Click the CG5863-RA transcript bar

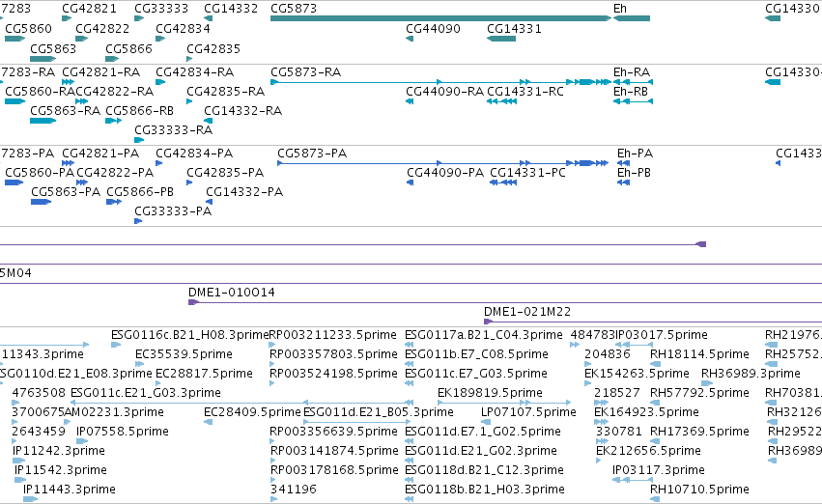coord(43,121)
